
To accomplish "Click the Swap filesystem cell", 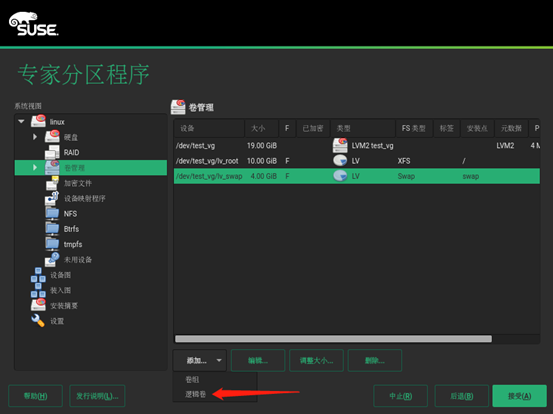I will [406, 176].
